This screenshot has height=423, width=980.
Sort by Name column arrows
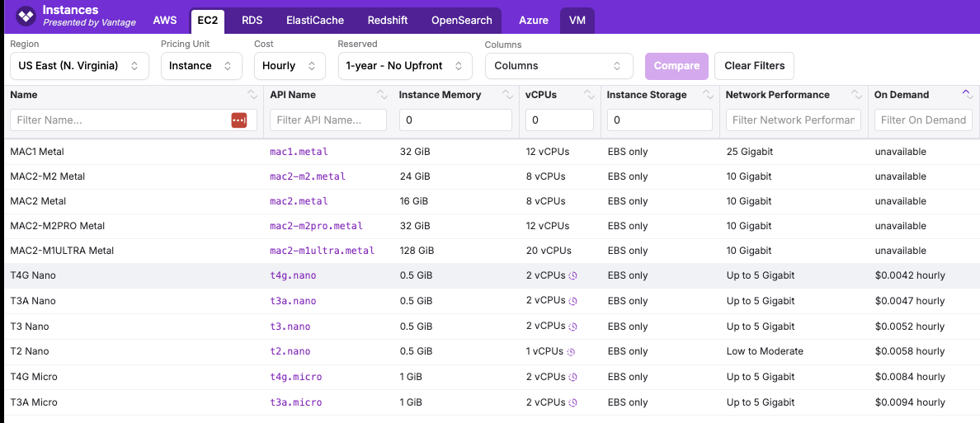click(252, 95)
